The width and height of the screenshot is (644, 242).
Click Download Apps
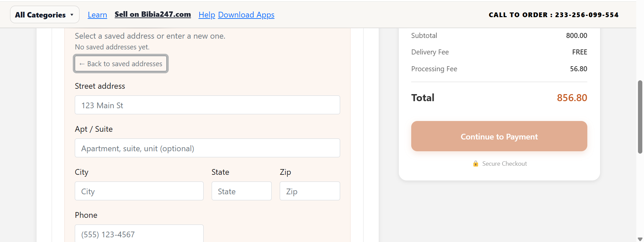click(246, 14)
